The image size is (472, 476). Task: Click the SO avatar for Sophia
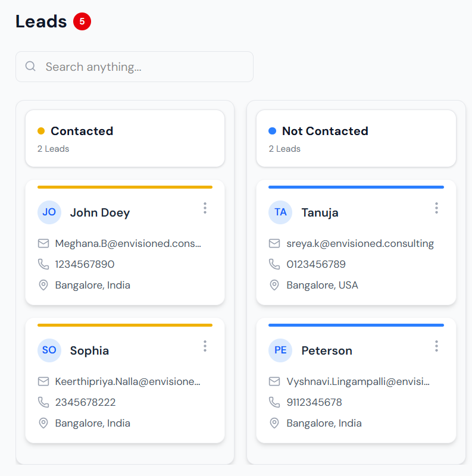[49, 350]
